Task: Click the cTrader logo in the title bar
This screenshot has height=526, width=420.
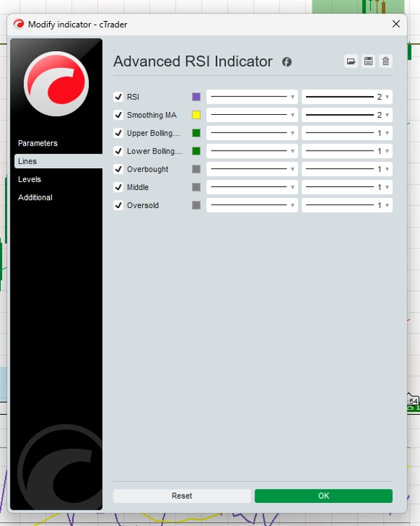Action: click(x=18, y=24)
